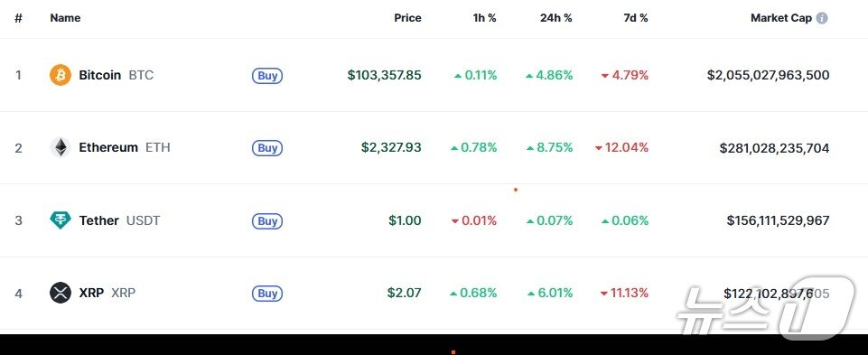
Task: Click the Market Cap column header
Action: 781,18
